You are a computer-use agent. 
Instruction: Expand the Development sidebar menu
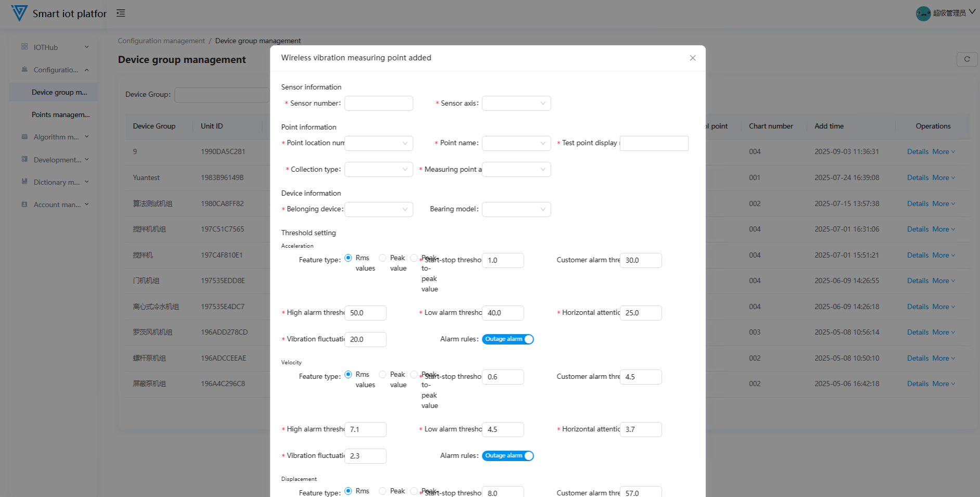[x=57, y=160]
